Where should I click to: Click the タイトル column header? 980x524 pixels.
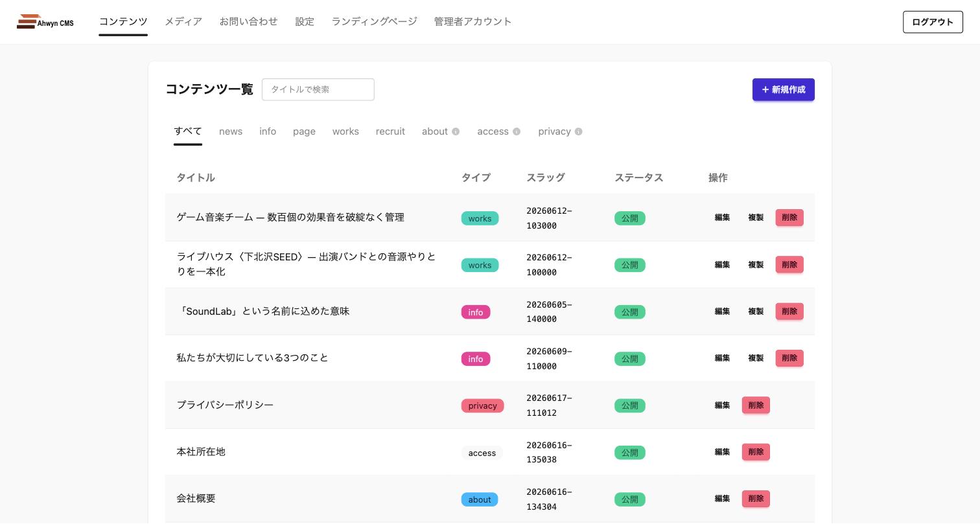point(196,177)
